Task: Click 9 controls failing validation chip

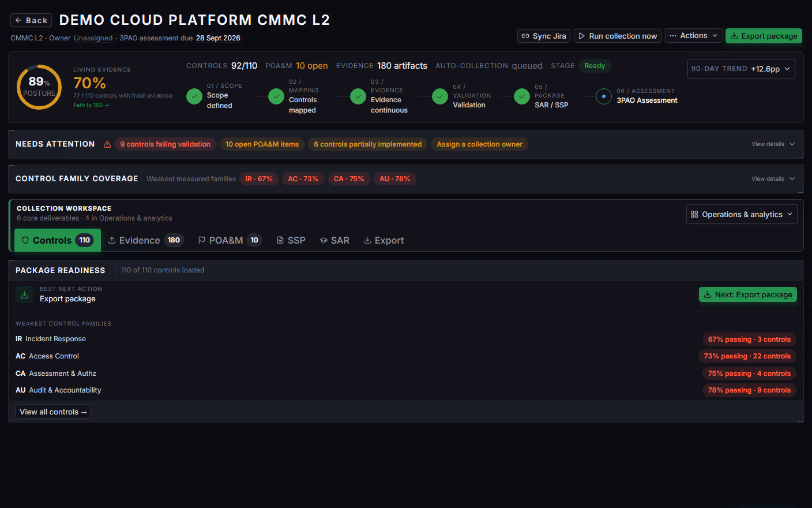Action: click(165, 144)
